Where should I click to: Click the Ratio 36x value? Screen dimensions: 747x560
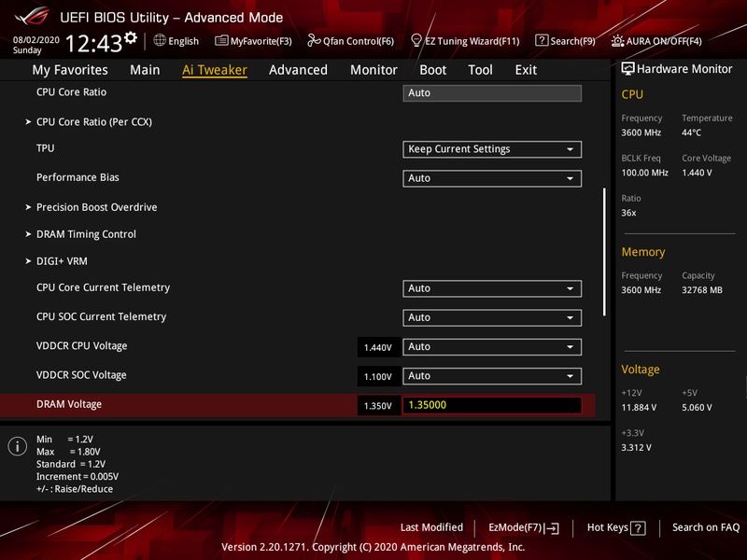tap(628, 213)
